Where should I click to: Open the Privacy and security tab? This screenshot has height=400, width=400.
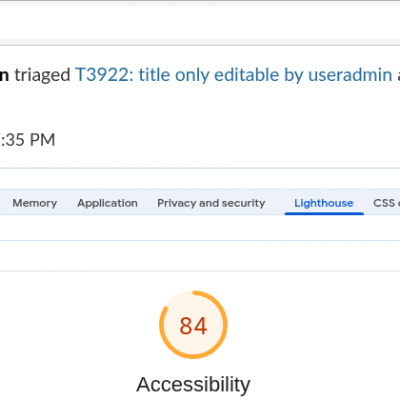(x=211, y=203)
